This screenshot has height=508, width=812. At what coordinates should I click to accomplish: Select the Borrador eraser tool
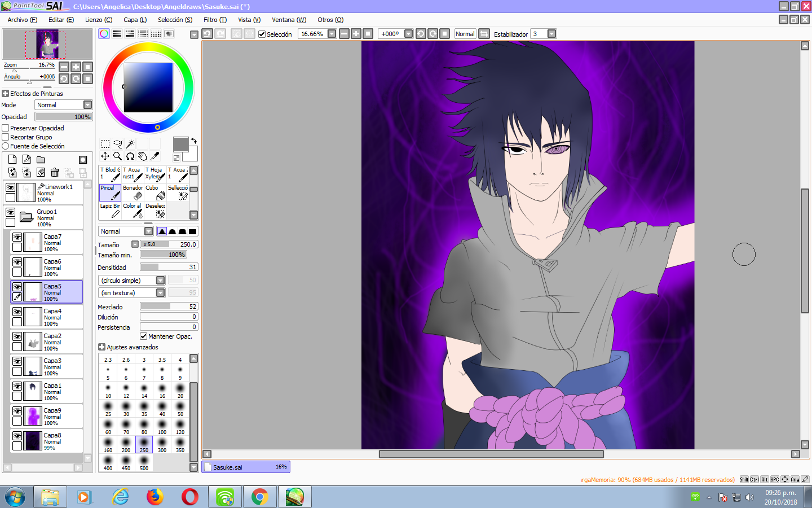pos(133,192)
